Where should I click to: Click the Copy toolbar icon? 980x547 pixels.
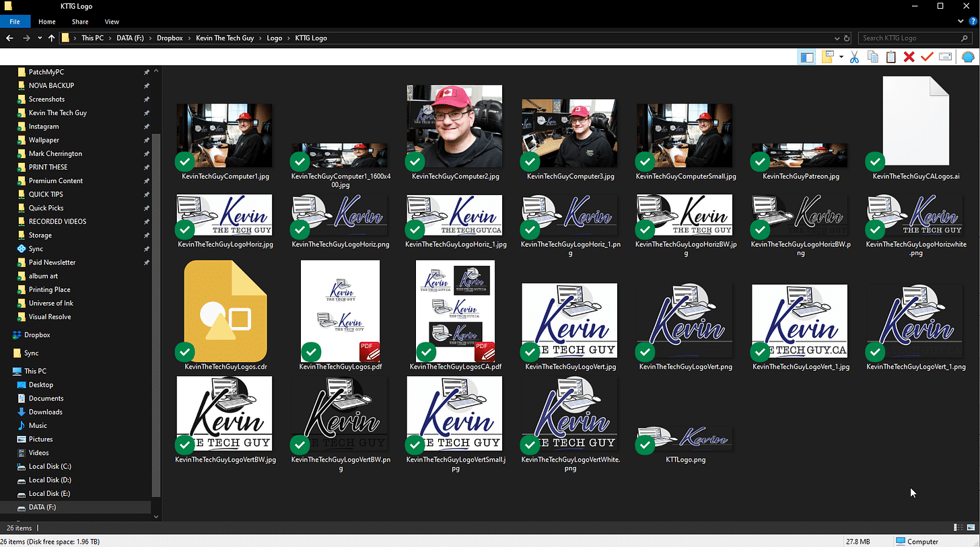point(872,57)
